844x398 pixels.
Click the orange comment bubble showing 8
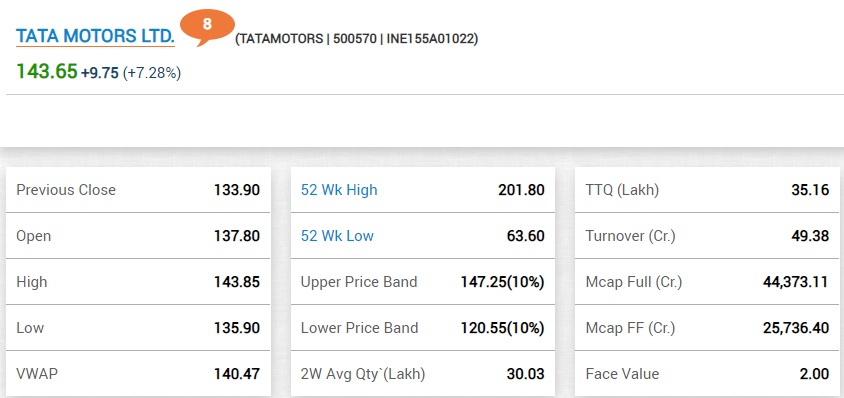[207, 26]
